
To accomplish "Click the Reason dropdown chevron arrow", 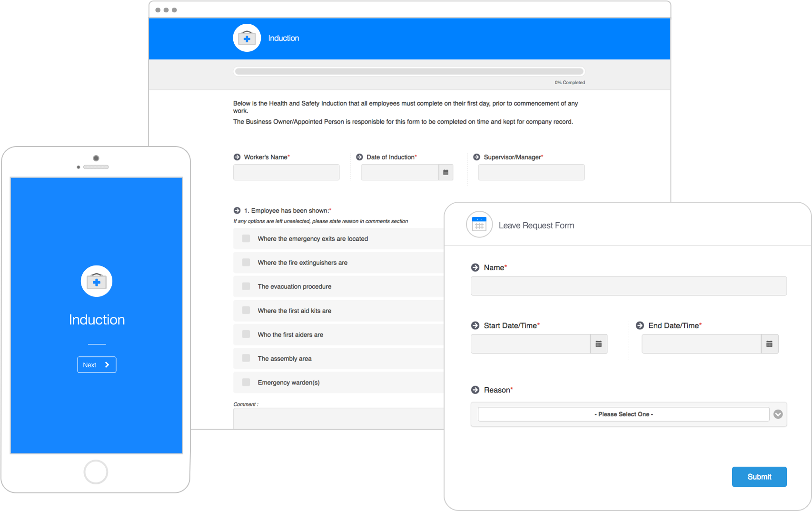I will click(x=778, y=414).
